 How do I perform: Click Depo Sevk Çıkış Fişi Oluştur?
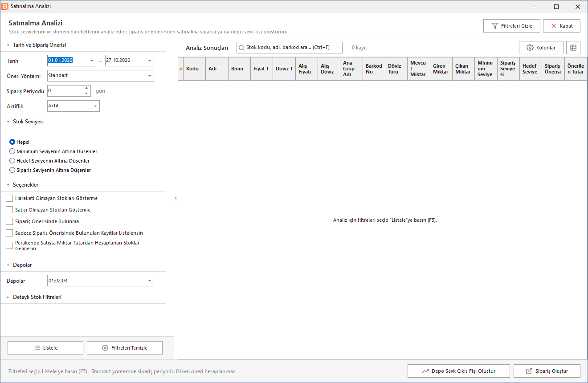click(x=459, y=371)
